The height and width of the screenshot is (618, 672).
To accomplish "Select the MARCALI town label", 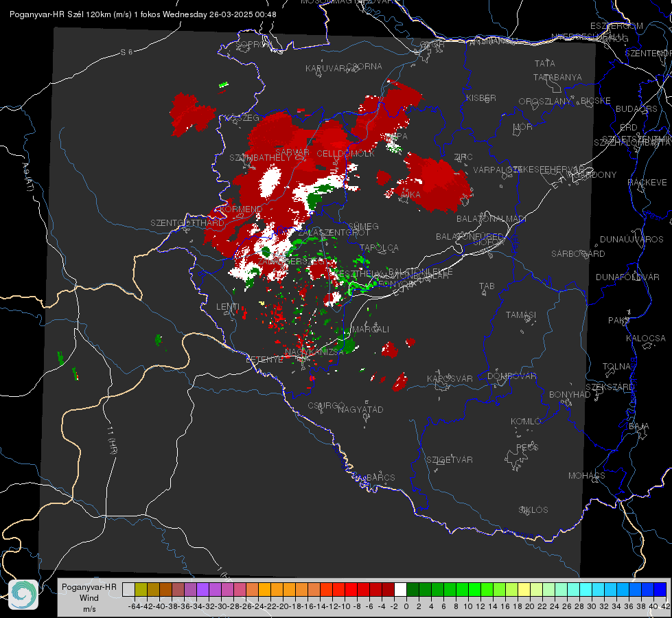I will click(x=371, y=330).
